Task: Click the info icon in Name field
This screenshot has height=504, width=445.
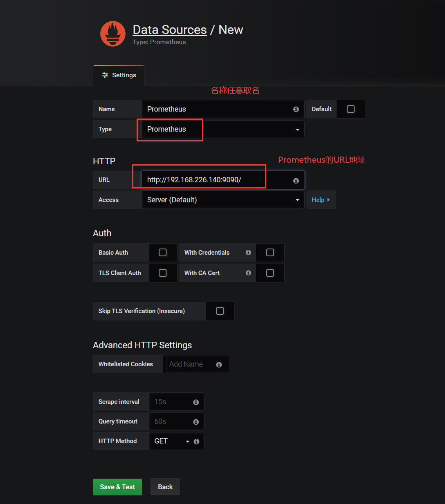Action: pyautogui.click(x=296, y=109)
